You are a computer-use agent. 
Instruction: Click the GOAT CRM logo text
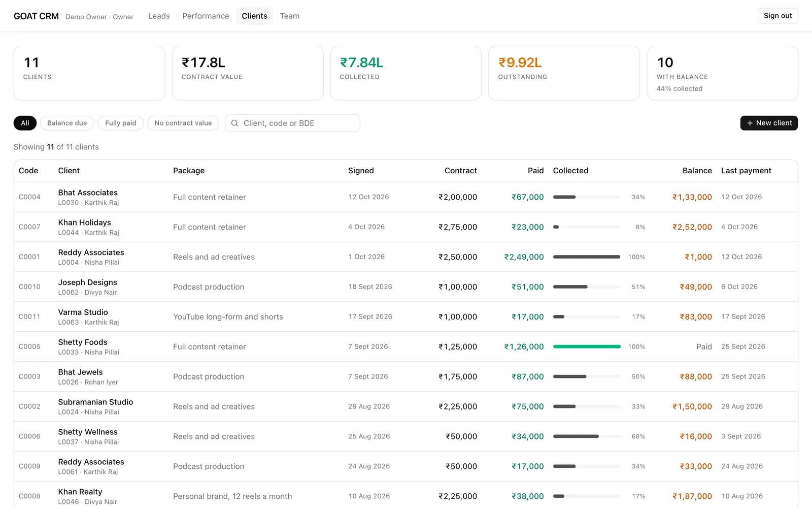pyautogui.click(x=36, y=16)
